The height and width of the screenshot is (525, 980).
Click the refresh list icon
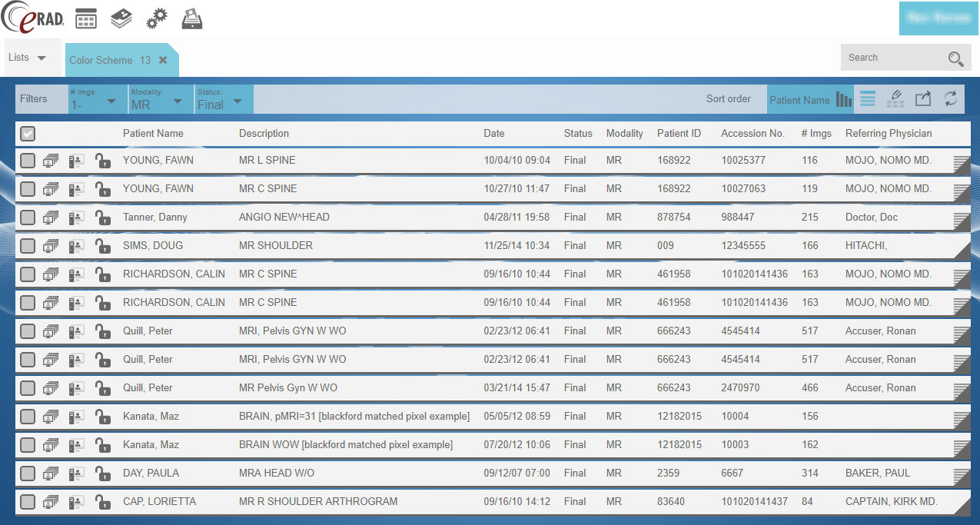[951, 99]
